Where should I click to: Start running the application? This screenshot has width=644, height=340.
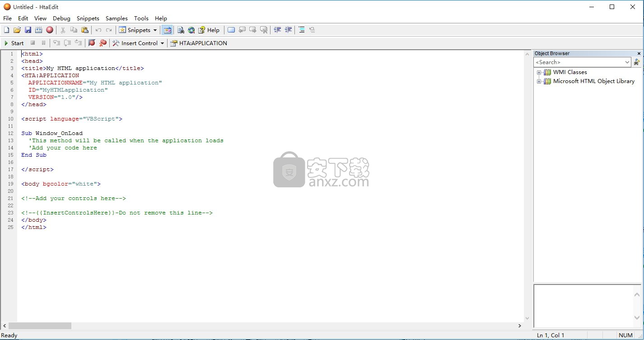14,43
